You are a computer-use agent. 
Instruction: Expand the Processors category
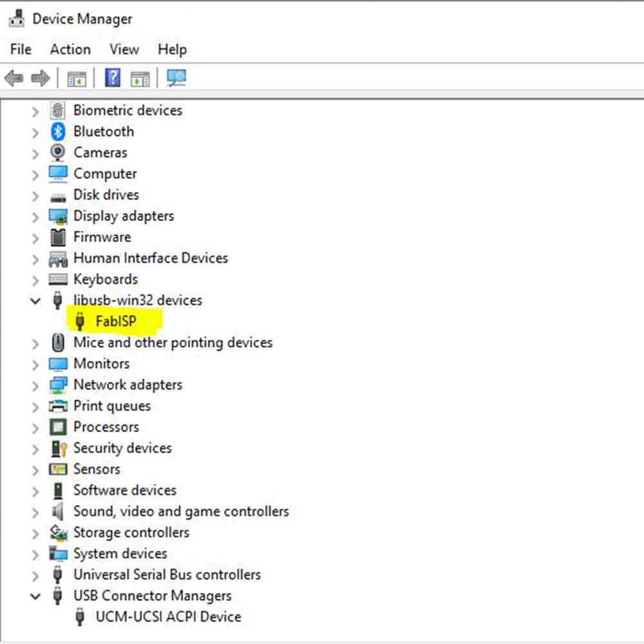[35, 428]
